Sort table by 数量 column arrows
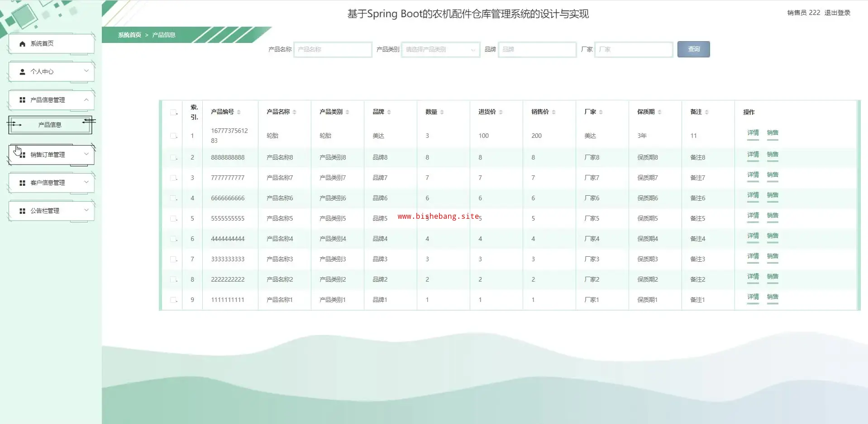Image resolution: width=868 pixels, height=424 pixels. tap(442, 112)
